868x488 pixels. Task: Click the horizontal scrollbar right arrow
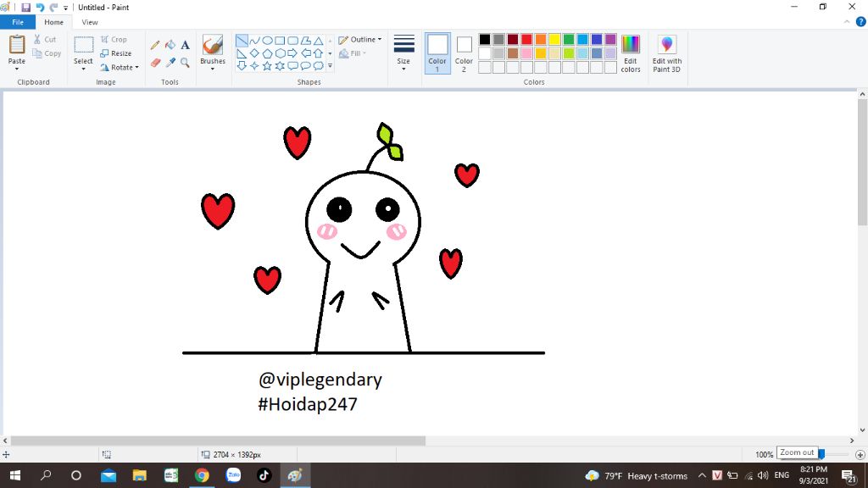click(852, 441)
